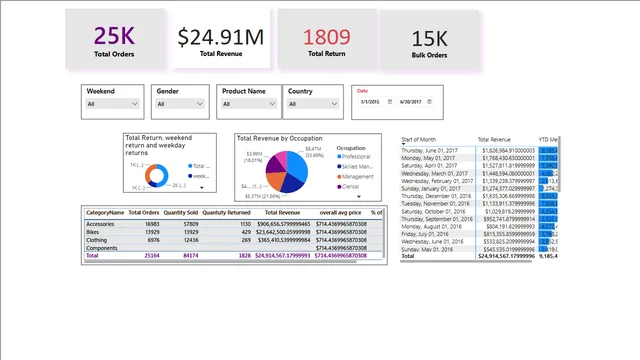The height and width of the screenshot is (360, 640).
Task: Select the $24.91M Total Revenue card
Action: tap(221, 40)
